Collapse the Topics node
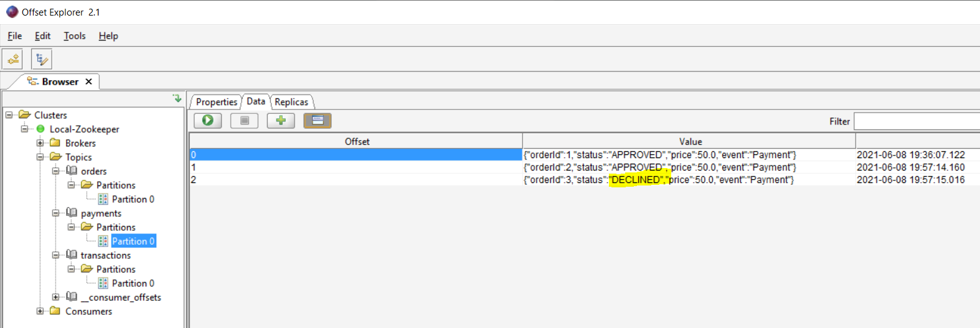 (40, 157)
